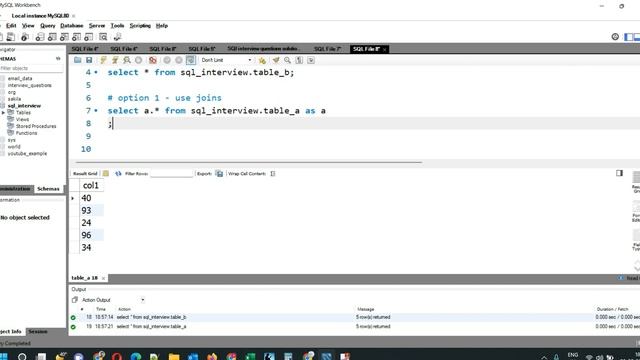Select the youtube_example schema

(x=27, y=153)
